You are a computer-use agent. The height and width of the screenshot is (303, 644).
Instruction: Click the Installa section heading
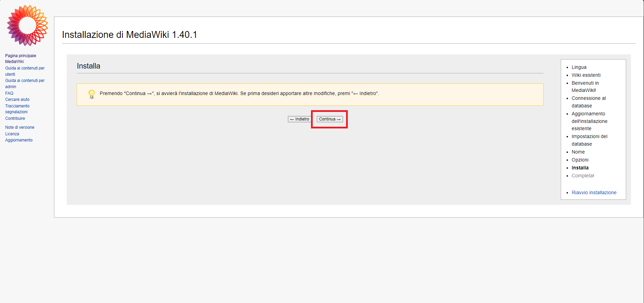point(88,66)
